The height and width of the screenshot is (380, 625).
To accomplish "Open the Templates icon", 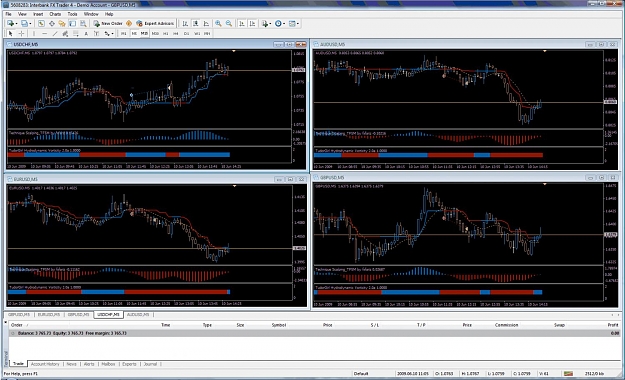I will [292, 24].
